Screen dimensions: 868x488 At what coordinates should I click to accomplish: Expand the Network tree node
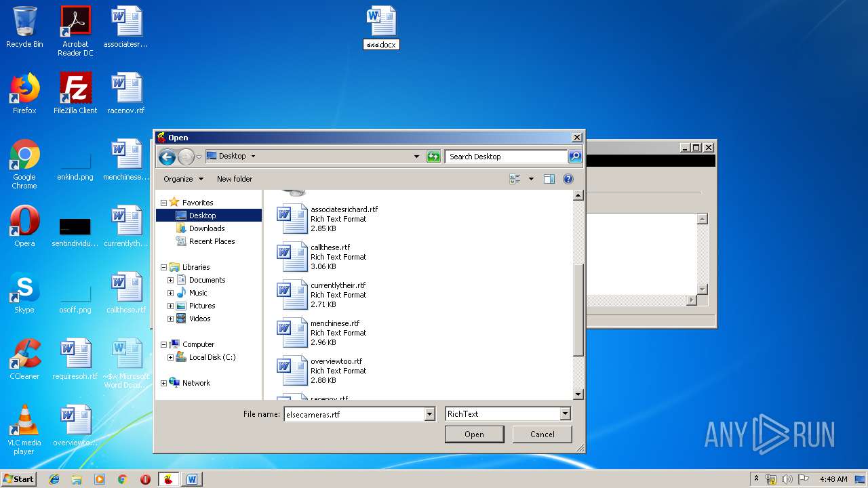click(x=163, y=383)
